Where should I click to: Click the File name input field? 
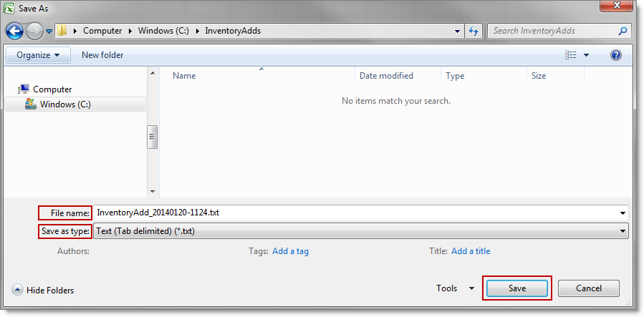point(358,213)
